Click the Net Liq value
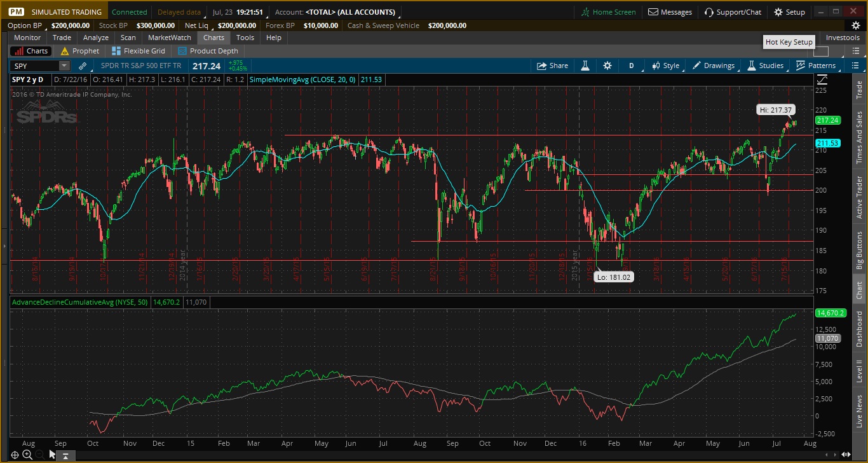 click(237, 25)
